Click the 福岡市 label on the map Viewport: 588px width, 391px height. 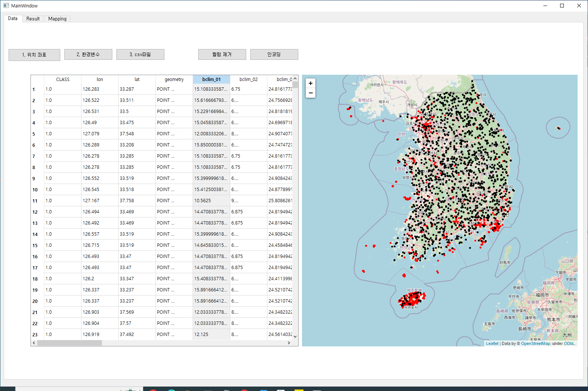(542, 295)
